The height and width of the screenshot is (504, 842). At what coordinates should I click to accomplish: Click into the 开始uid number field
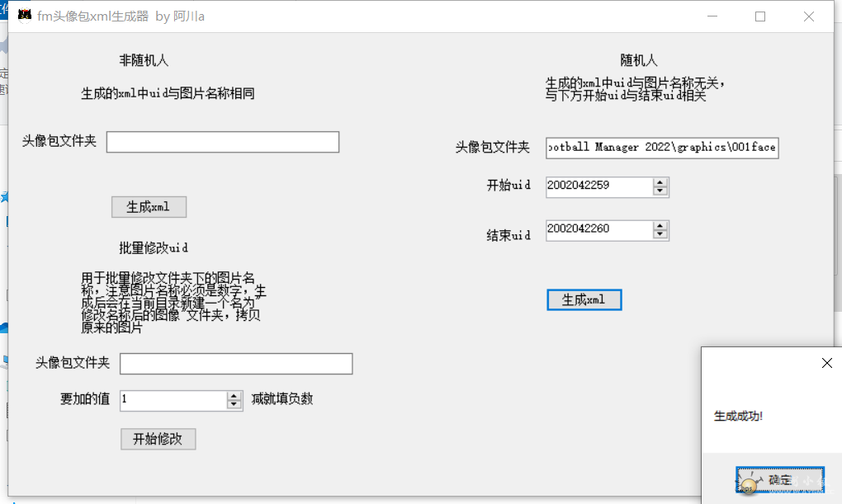pos(598,186)
